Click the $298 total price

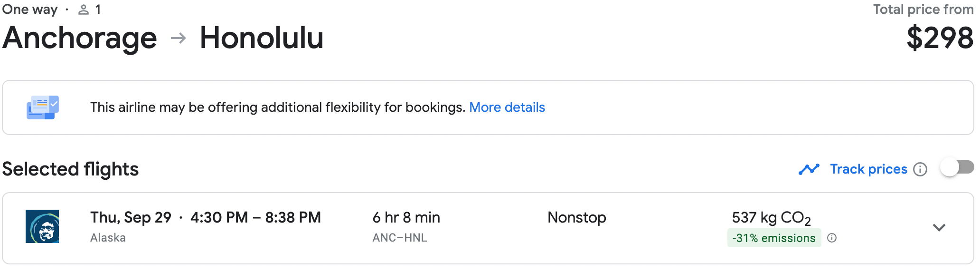940,38
